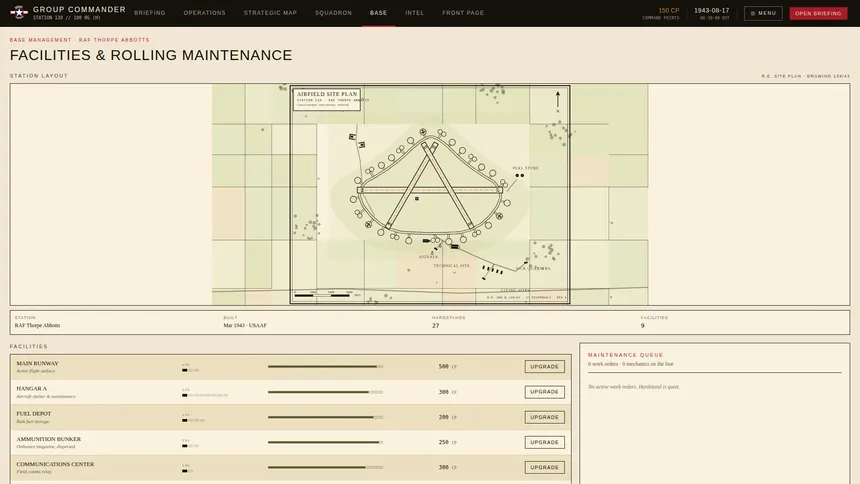Click Hangar A level pips indicator
Image resolution: width=860 pixels, height=484 pixels.
click(205, 395)
